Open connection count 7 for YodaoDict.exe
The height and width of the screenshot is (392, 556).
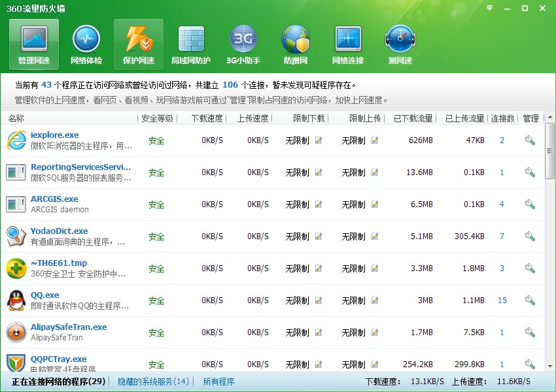502,237
